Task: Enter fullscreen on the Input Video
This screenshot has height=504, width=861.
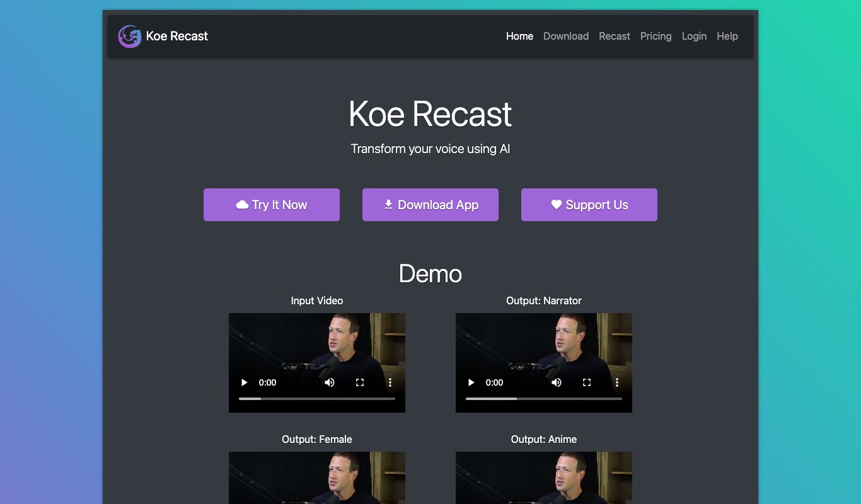Action: [x=360, y=382]
